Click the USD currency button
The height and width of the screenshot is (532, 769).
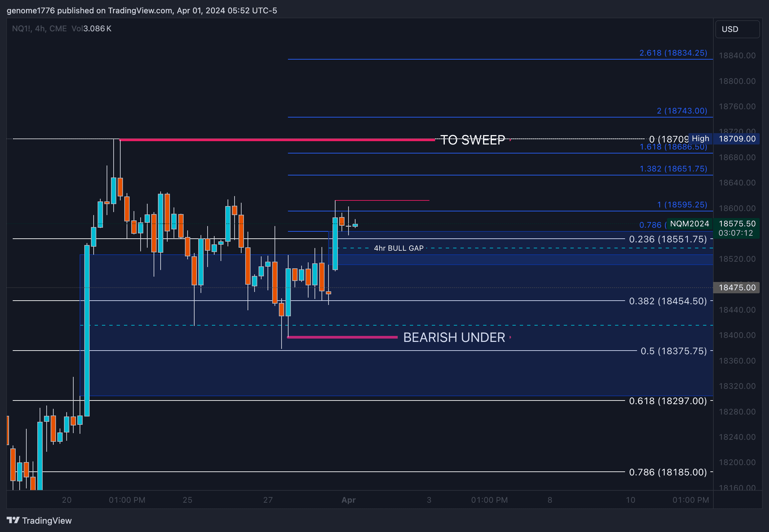tap(737, 29)
